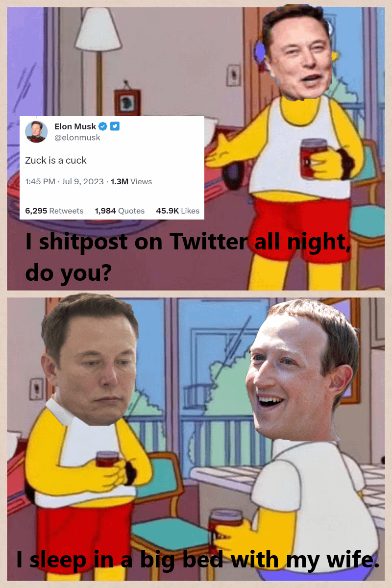This screenshot has height=588, width=392.
Task: Click the 1:45 PM timestamp
Action: [x=40, y=182]
